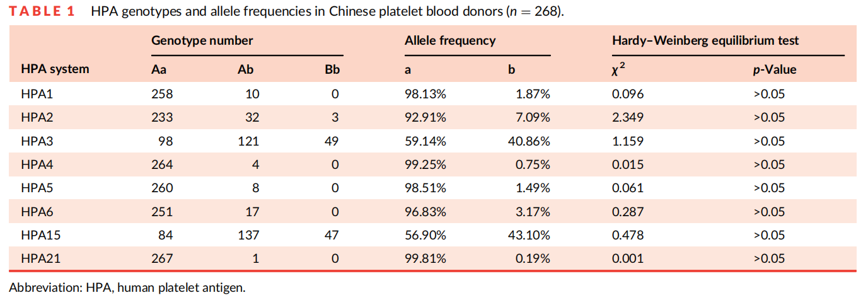
Task: Click the HPA system column header
Action: (x=55, y=69)
